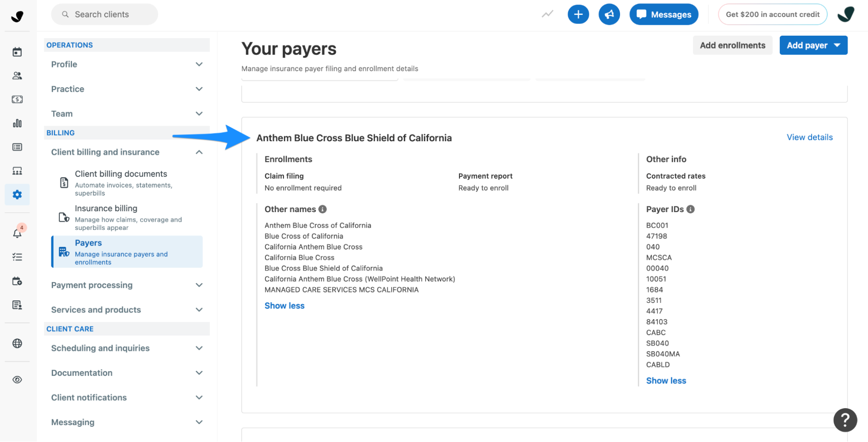Expand the Team section
The width and height of the screenshot is (868, 442).
[127, 114]
